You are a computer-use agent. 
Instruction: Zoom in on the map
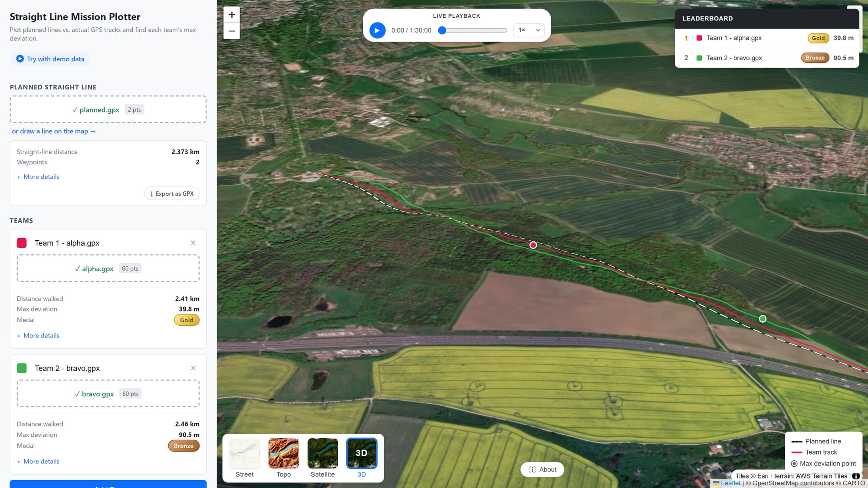click(232, 15)
